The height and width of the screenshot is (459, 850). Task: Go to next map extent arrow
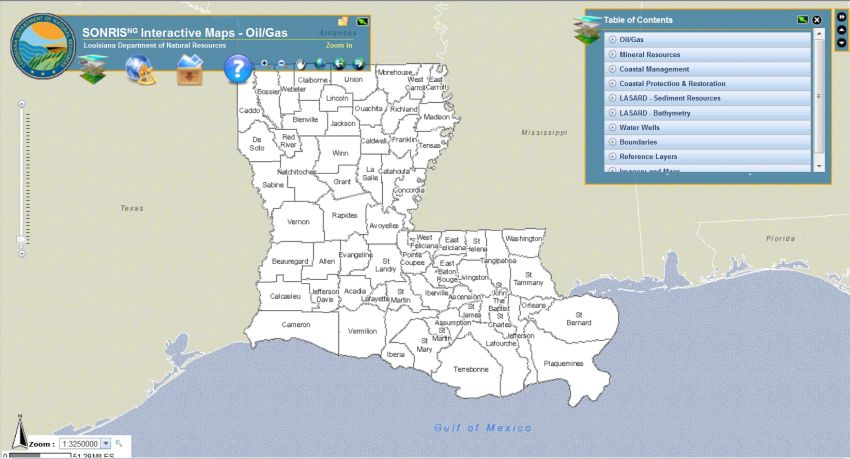click(x=358, y=63)
